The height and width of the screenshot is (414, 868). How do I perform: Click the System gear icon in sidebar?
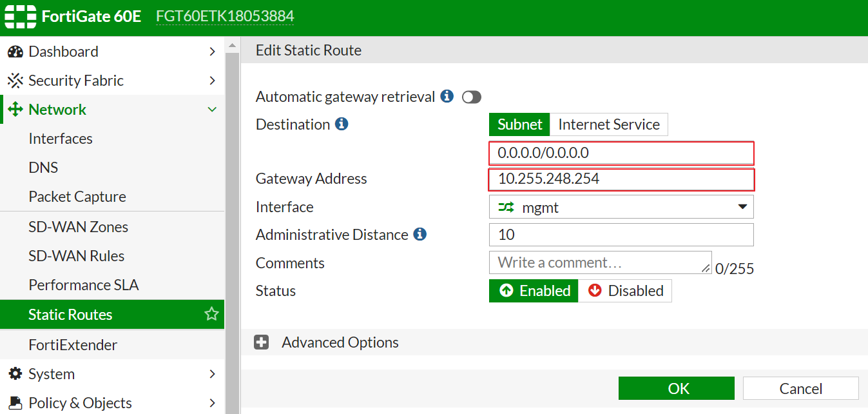15,374
